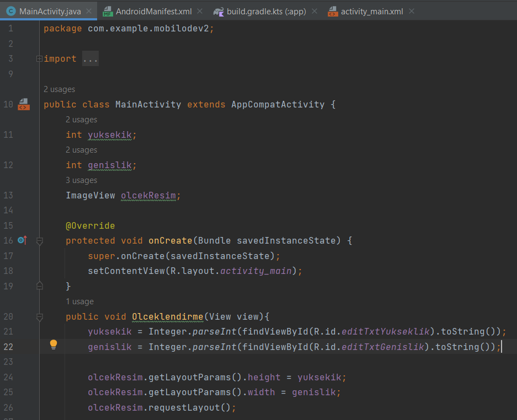The width and height of the screenshot is (517, 420).
Task: Click line number 1 in the gutter
Action: tap(10, 28)
